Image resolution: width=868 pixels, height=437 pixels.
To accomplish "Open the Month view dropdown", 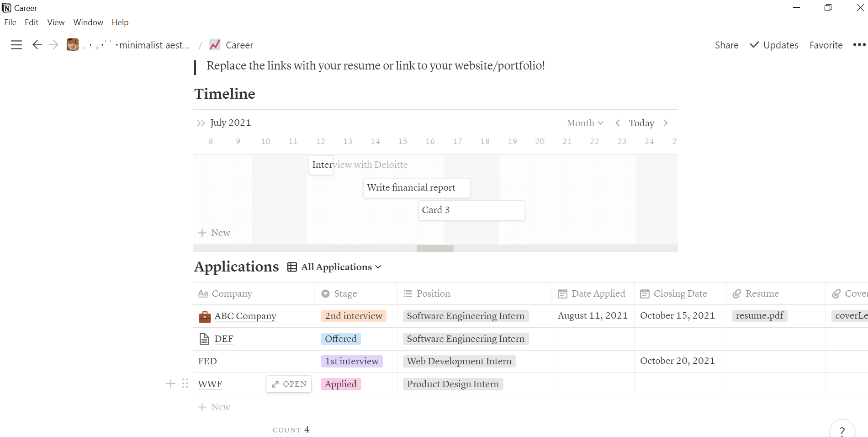I will tap(585, 123).
